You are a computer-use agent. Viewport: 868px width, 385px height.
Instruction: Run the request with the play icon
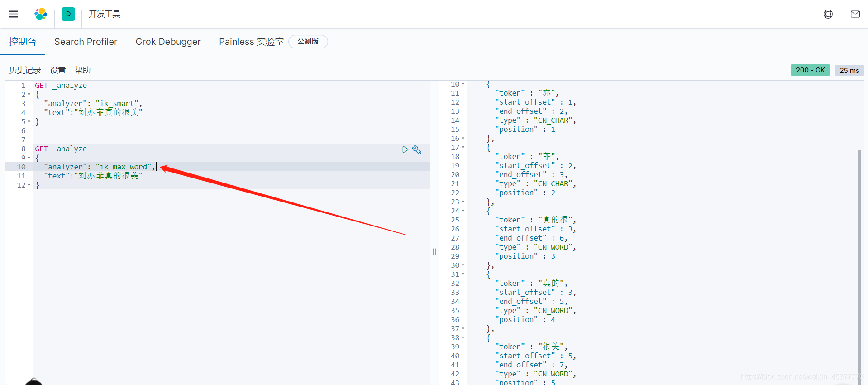point(405,149)
